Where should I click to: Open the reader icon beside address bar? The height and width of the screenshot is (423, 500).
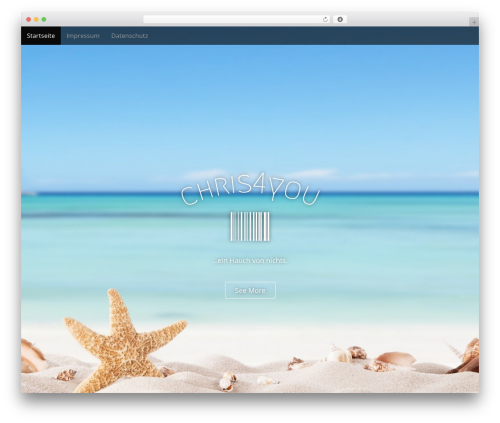(x=340, y=19)
